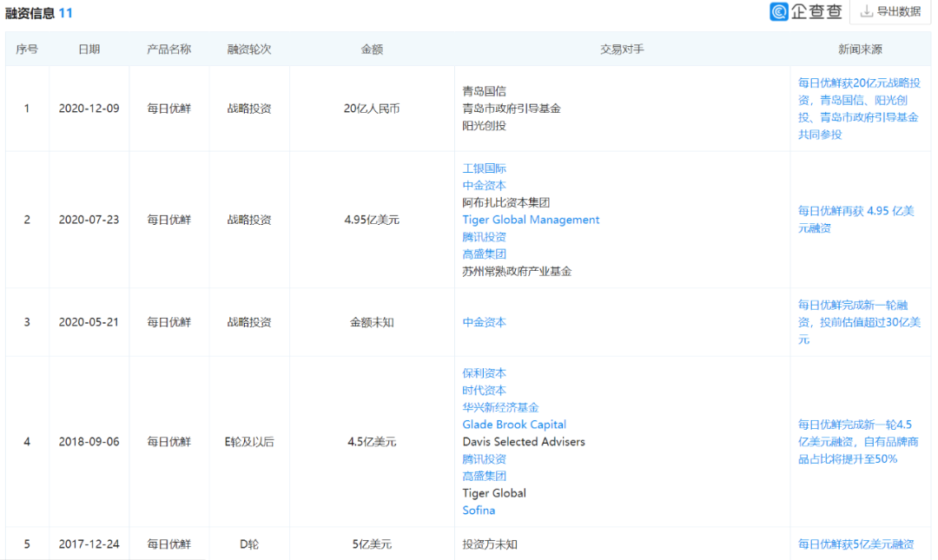
Task: Open the Glade Brook Capital link
Action: point(514,425)
